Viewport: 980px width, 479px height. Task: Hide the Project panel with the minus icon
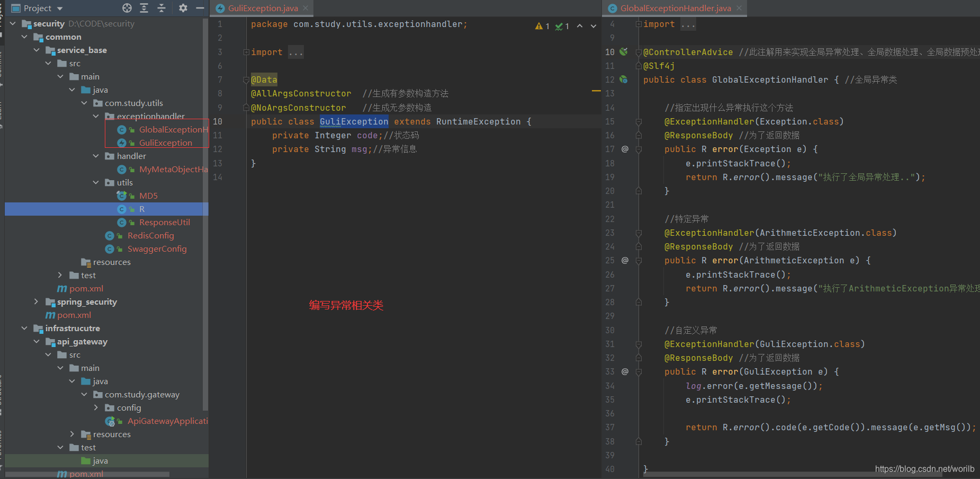(200, 8)
